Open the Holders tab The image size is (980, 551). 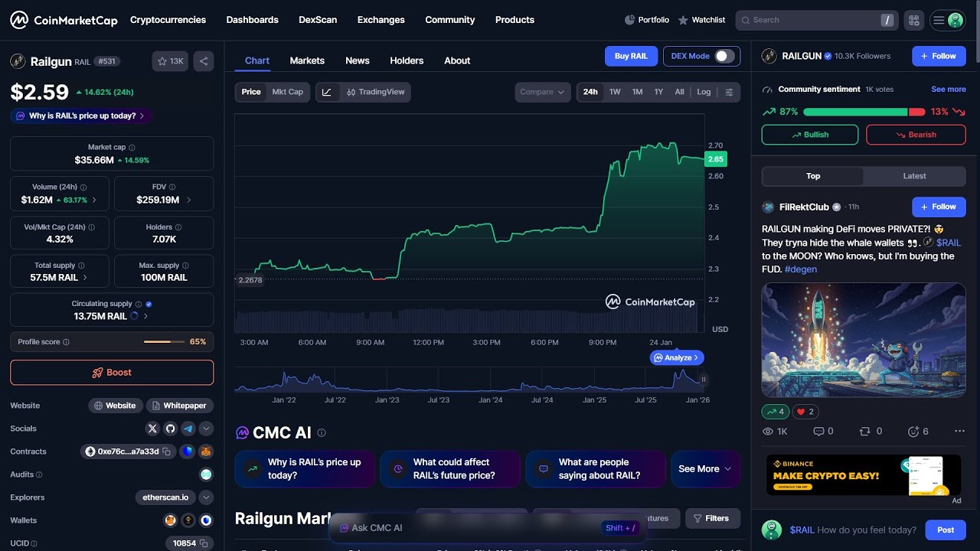point(407,60)
